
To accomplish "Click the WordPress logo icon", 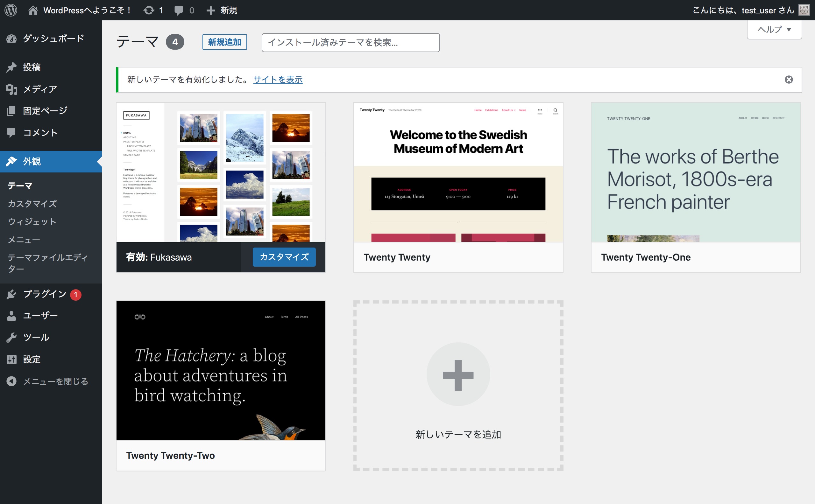I will 11,10.
